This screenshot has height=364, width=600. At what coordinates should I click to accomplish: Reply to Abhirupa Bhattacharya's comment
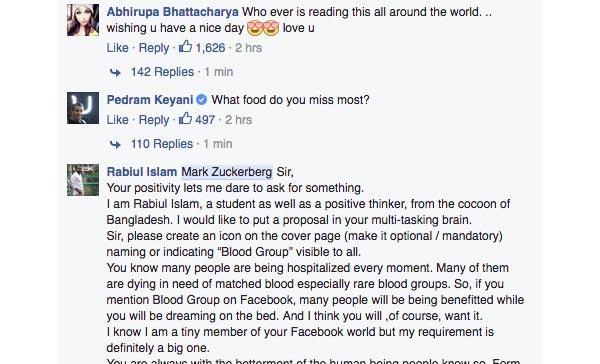point(154,48)
